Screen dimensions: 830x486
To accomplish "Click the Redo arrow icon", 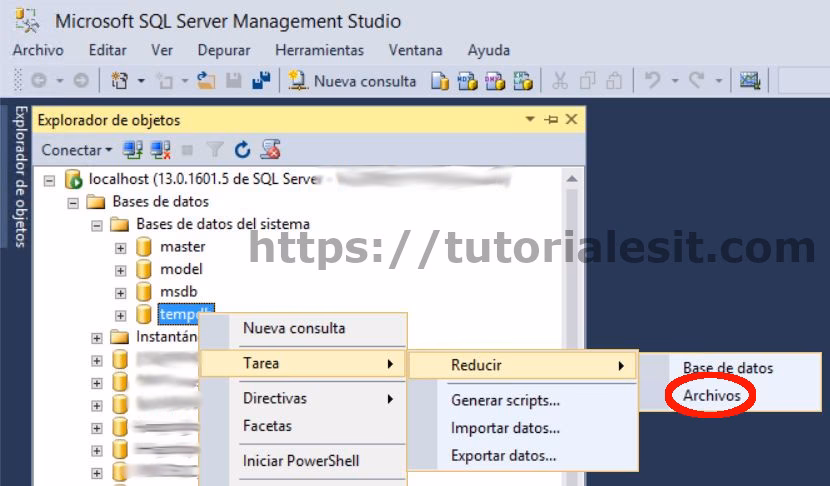I will (696, 81).
